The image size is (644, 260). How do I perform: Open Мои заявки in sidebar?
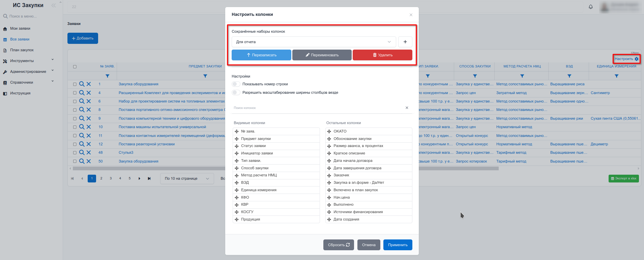point(20,29)
